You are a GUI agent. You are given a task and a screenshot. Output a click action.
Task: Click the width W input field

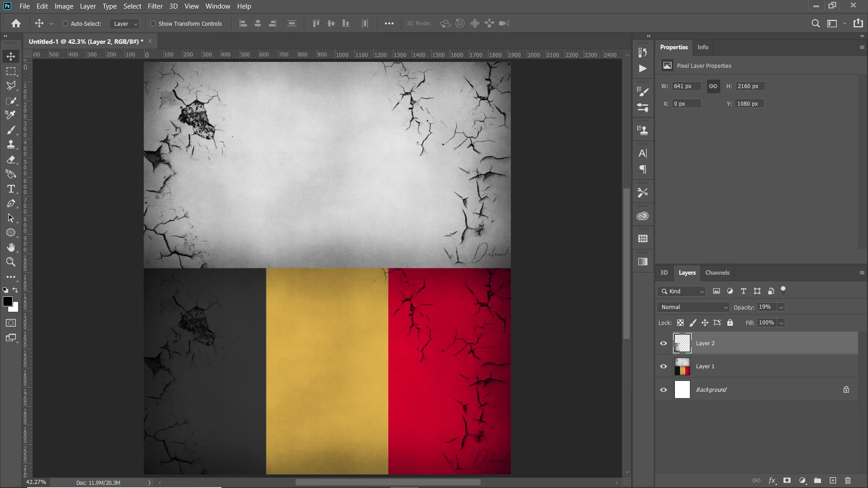pos(686,86)
